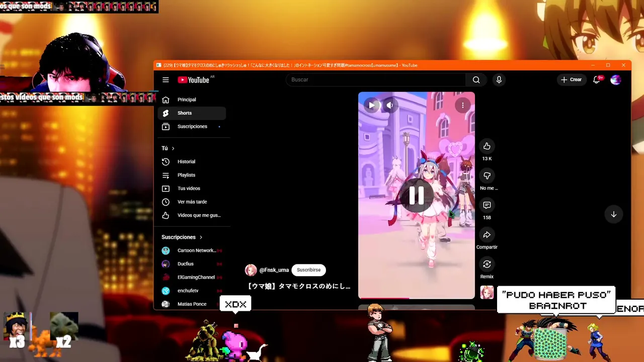Dislike the Short via No me gusta
The width and height of the screenshot is (644, 362).
487,175
